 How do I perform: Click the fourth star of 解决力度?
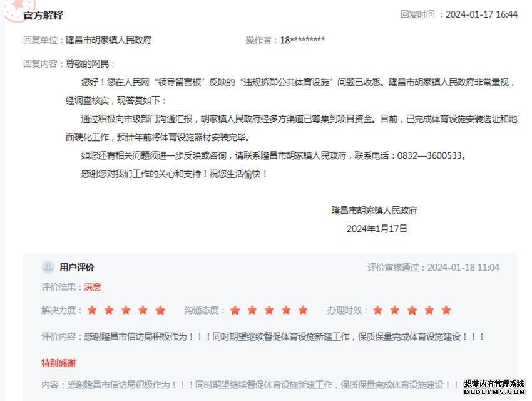(143, 310)
